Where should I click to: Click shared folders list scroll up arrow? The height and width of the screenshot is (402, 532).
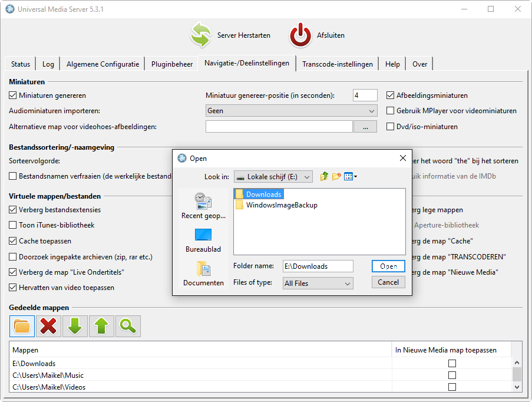point(517,363)
